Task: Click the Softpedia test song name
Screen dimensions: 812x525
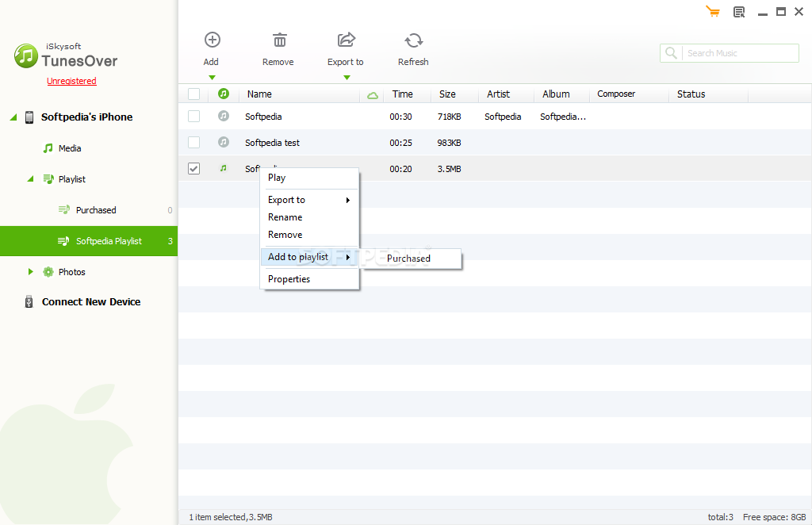Action: (x=273, y=143)
